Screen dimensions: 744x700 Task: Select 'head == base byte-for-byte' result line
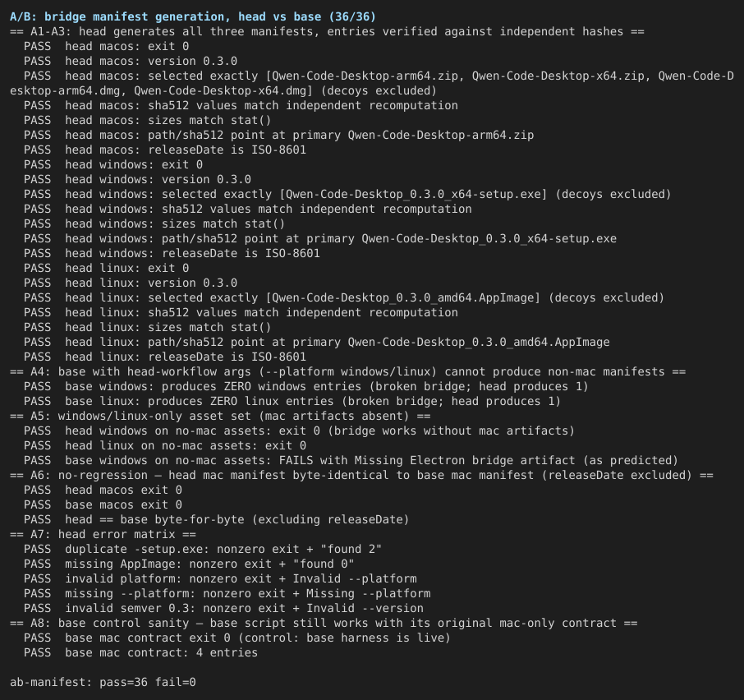coord(216,520)
